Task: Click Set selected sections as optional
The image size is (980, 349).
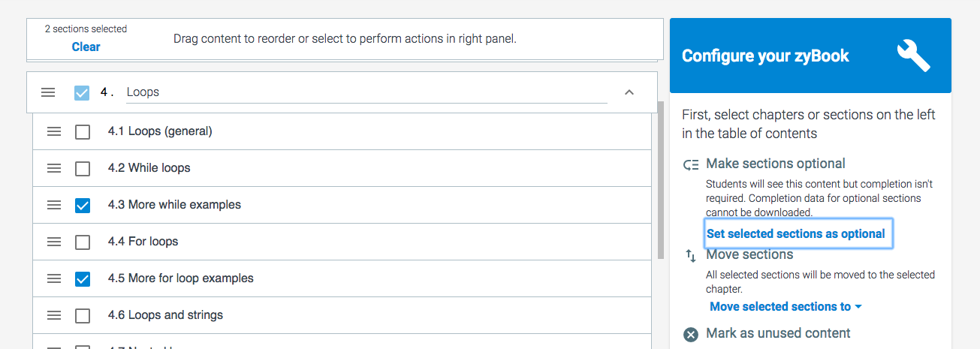Action: (x=796, y=233)
